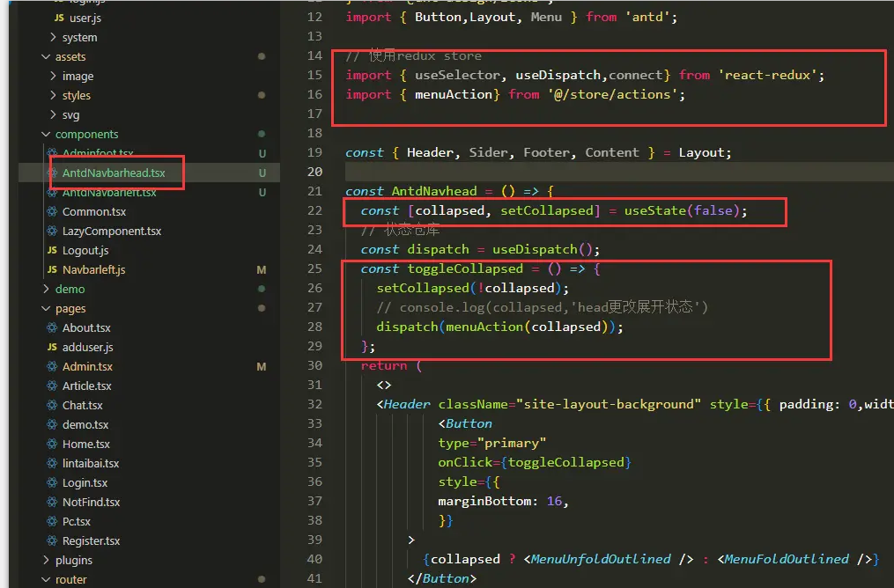Click 'toggleCollapsed' declaration on line 25

pyautogui.click(x=465, y=269)
